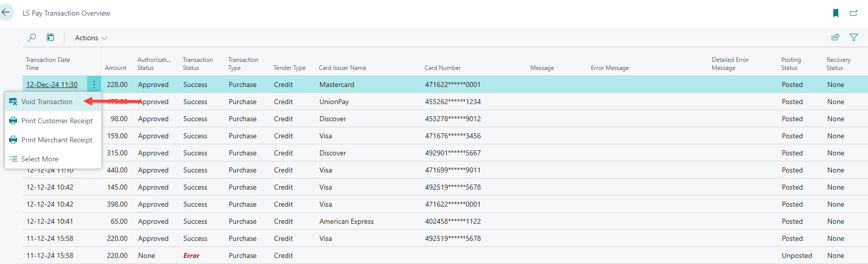The width and height of the screenshot is (868, 264).
Task: Choose Print Merchant Receipt option
Action: pos(56,140)
